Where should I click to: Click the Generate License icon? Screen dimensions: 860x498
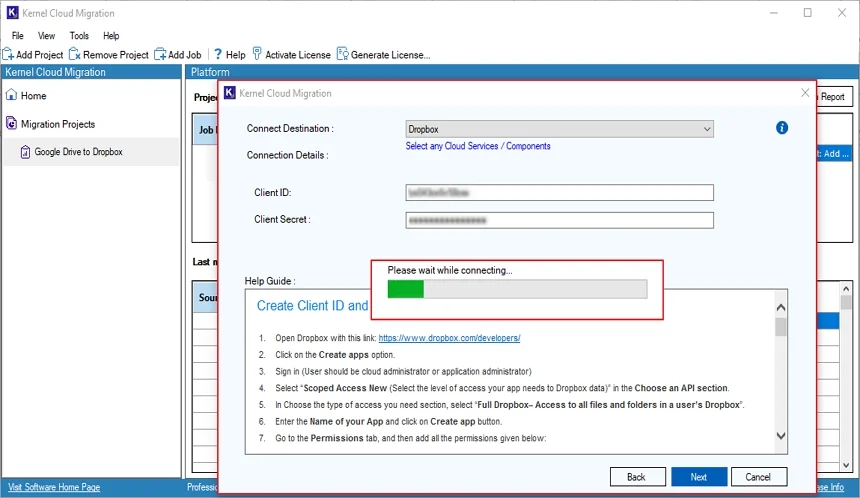(342, 54)
